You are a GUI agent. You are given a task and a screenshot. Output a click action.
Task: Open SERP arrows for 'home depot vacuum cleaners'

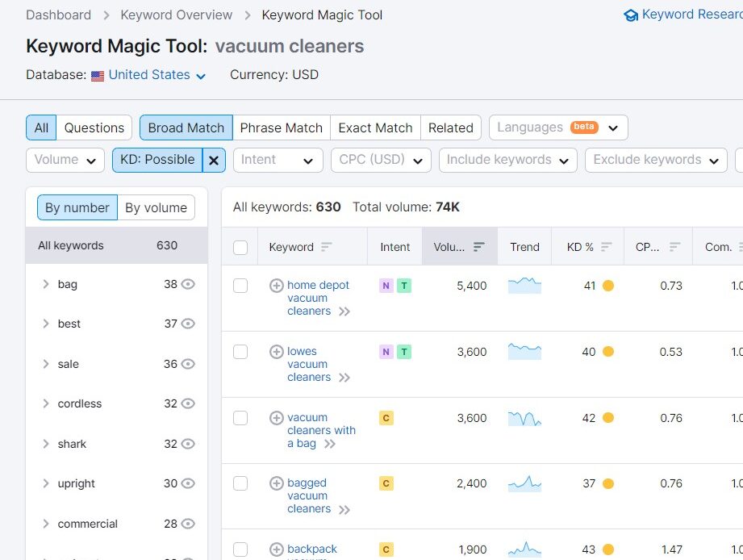click(344, 311)
